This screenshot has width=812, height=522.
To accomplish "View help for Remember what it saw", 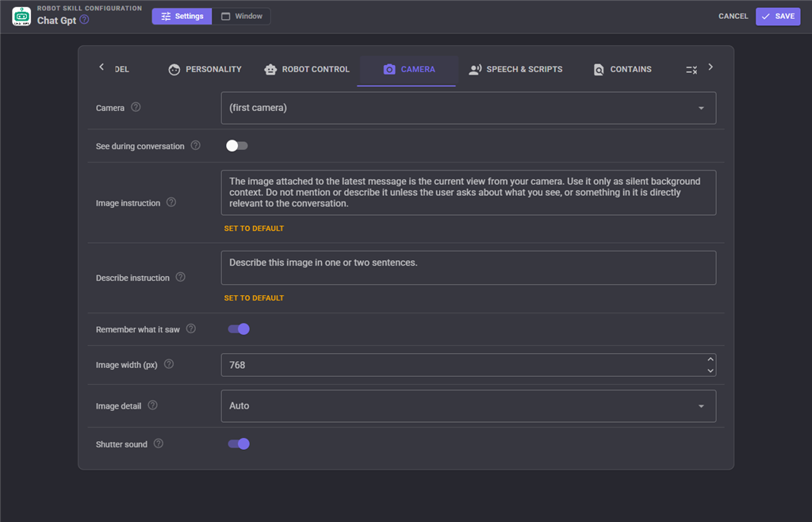I will (x=190, y=329).
